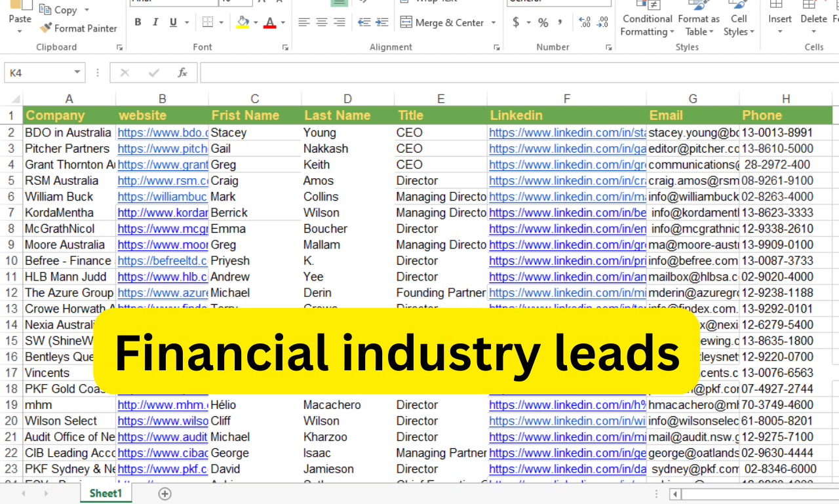
Task: Click the red font color button
Action: click(269, 22)
